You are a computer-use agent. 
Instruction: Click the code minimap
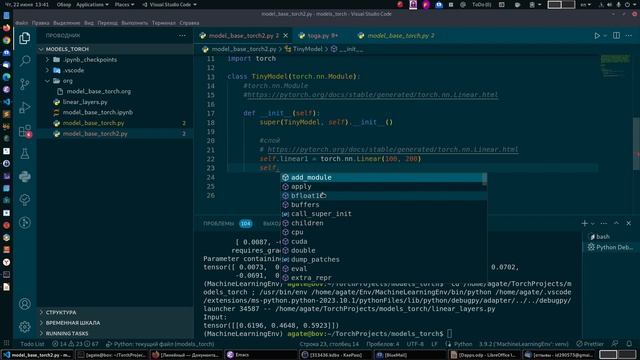click(x=615, y=65)
